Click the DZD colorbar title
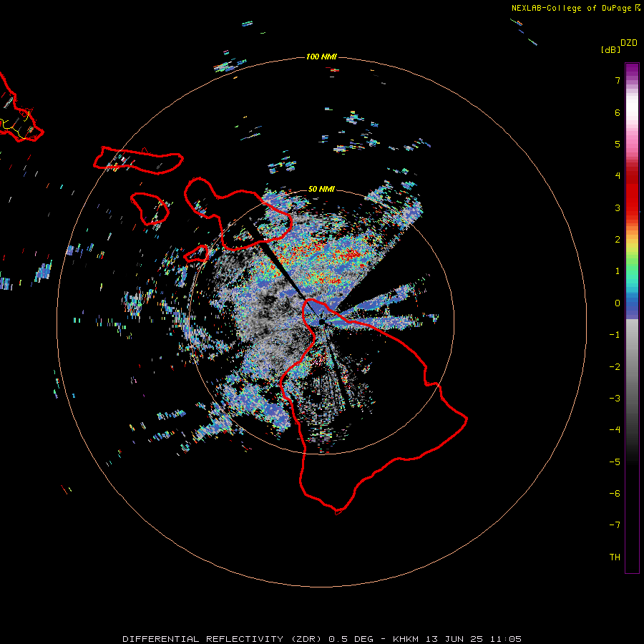The width and height of the screenshot is (644, 644). (629, 43)
